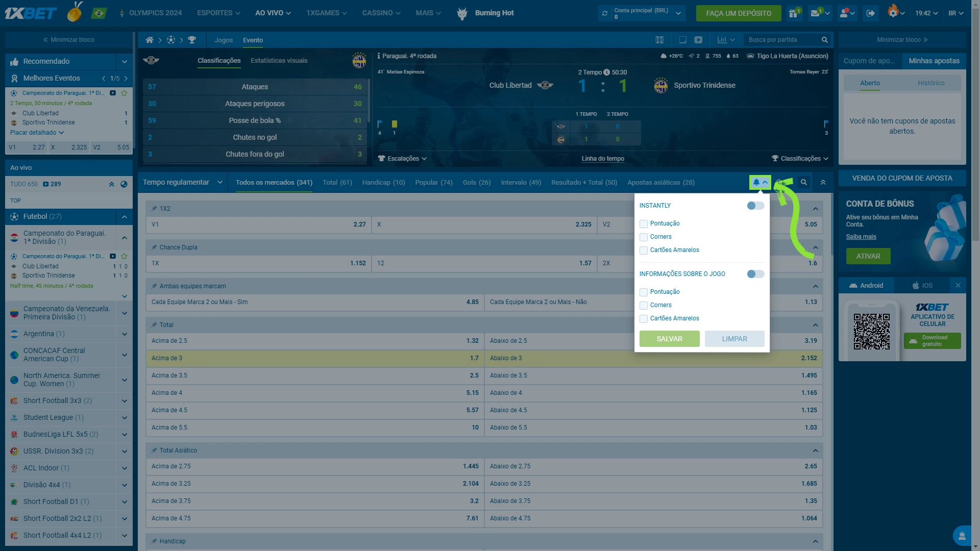Toggle the INSTANTLY notifications switch
This screenshot has width=980, height=551.
[x=755, y=206]
